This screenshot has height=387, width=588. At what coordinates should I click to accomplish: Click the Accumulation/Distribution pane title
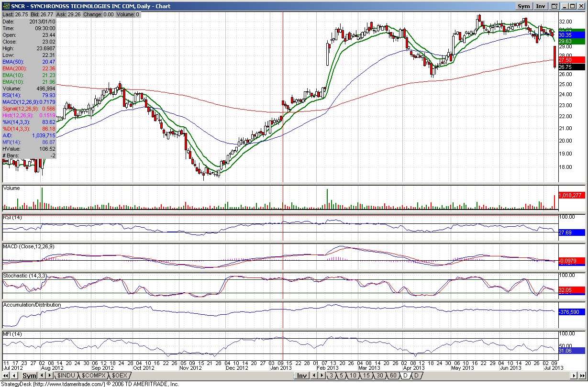(32, 305)
